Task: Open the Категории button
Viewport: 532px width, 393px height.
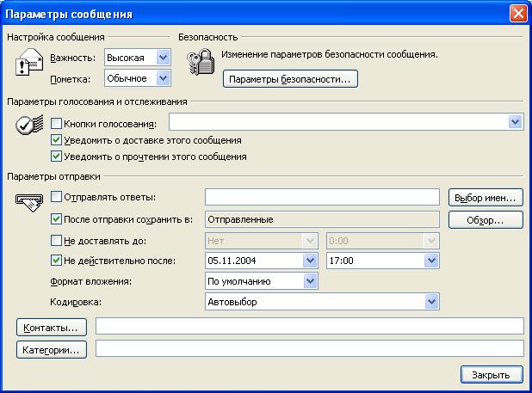Action: (52, 350)
